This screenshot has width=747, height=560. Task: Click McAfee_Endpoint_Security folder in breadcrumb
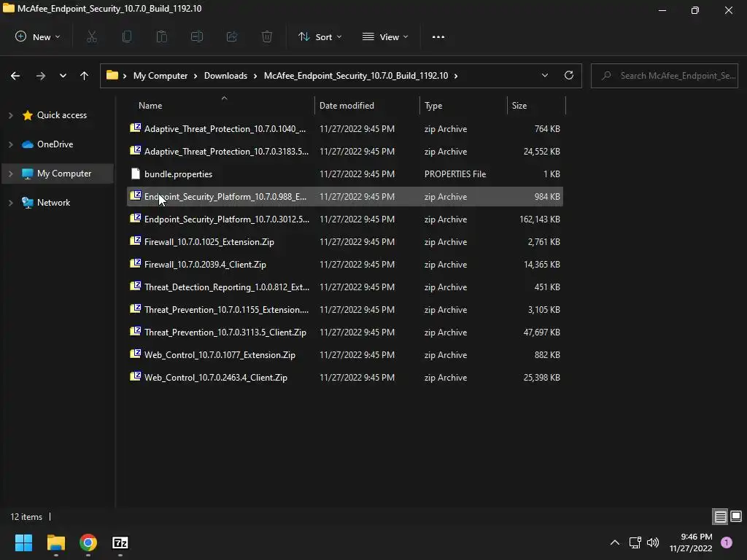(x=356, y=76)
